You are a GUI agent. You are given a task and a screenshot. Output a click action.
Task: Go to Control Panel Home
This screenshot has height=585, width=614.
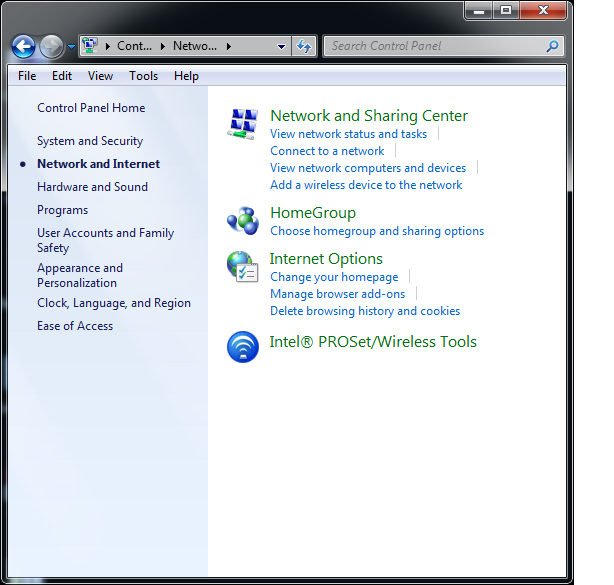[x=91, y=108]
